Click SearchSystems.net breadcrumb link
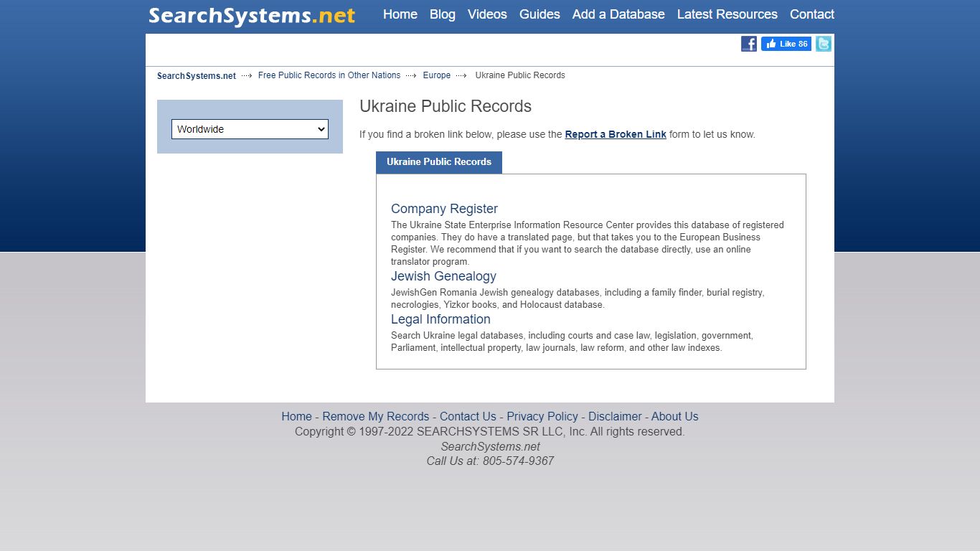This screenshot has width=980, height=551. point(197,75)
